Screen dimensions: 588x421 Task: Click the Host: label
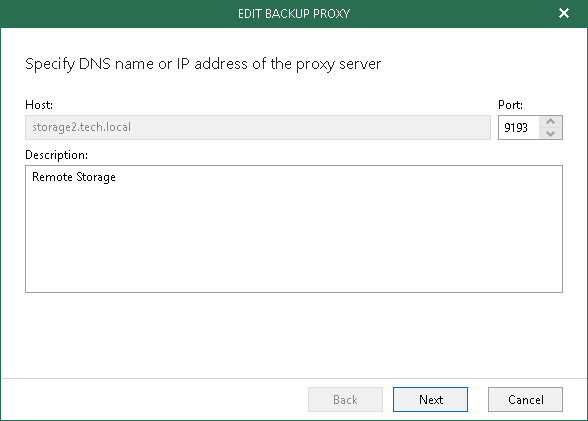(39, 105)
